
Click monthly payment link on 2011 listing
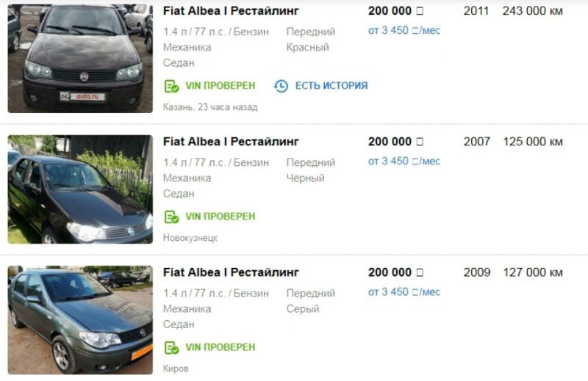click(404, 30)
